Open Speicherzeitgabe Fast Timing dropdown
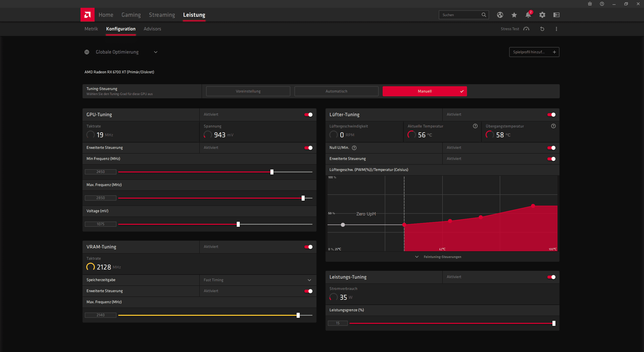Image resolution: width=644 pixels, height=352 pixels. point(309,280)
